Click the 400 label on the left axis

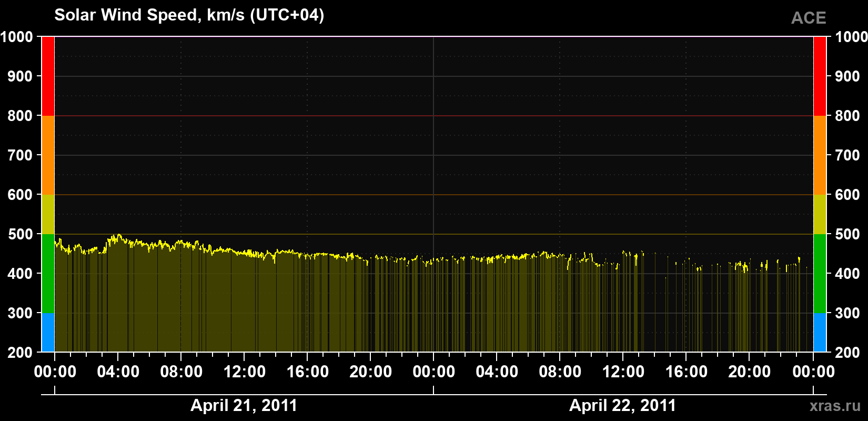tap(20, 274)
